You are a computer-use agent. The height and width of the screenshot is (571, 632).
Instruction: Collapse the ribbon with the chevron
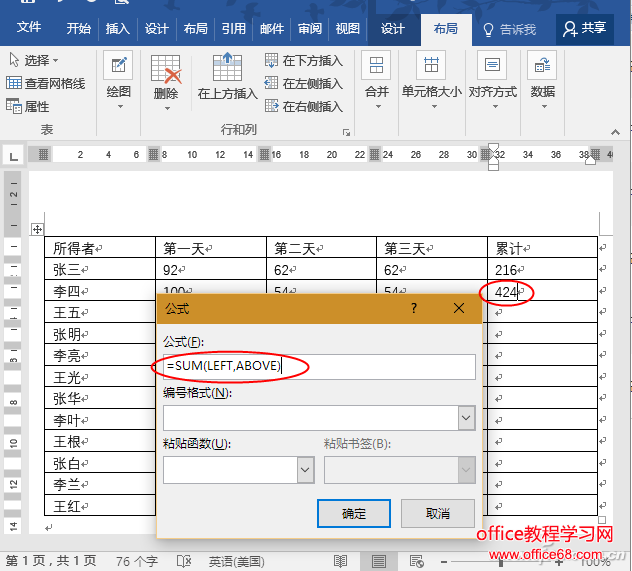[x=615, y=132]
